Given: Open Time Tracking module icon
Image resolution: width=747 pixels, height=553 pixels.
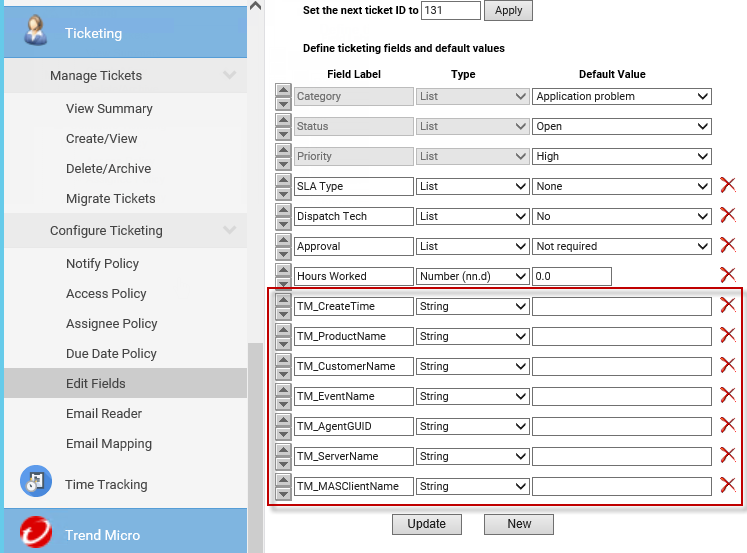Looking at the screenshot, I should pos(36,484).
